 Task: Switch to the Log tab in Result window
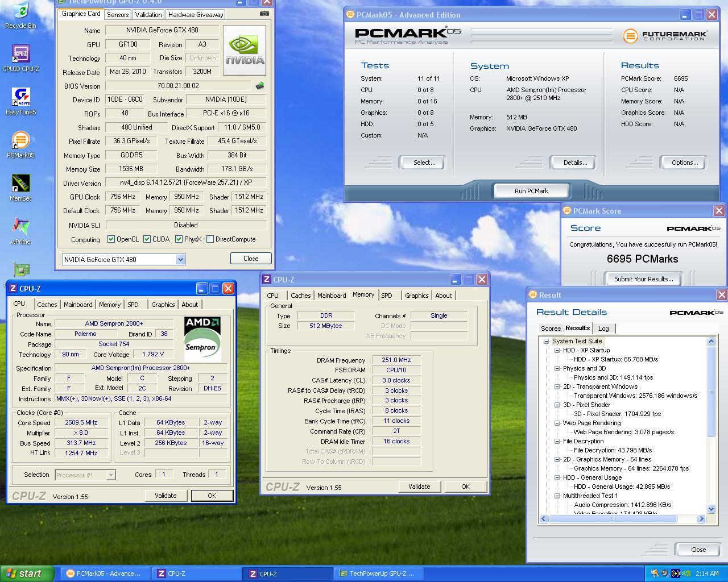click(x=603, y=329)
